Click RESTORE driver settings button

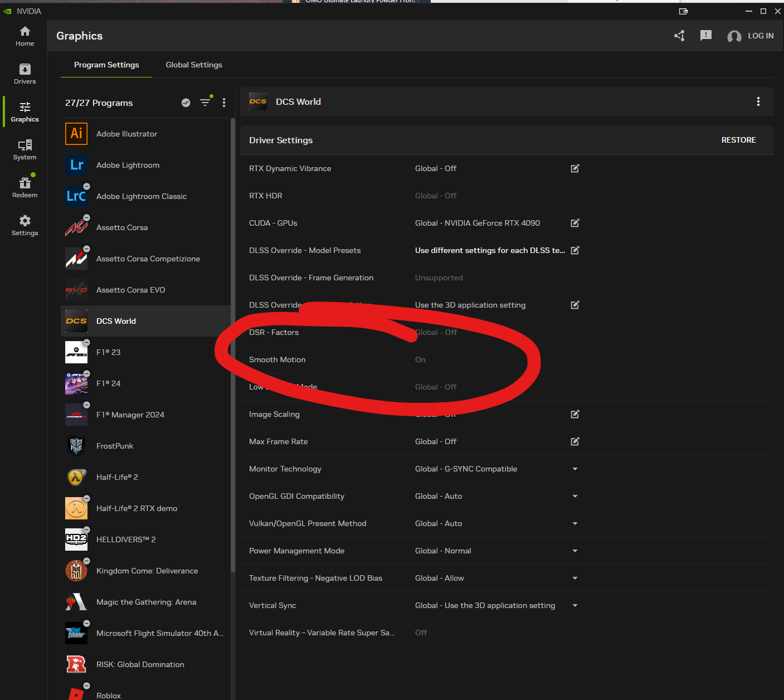click(x=738, y=140)
